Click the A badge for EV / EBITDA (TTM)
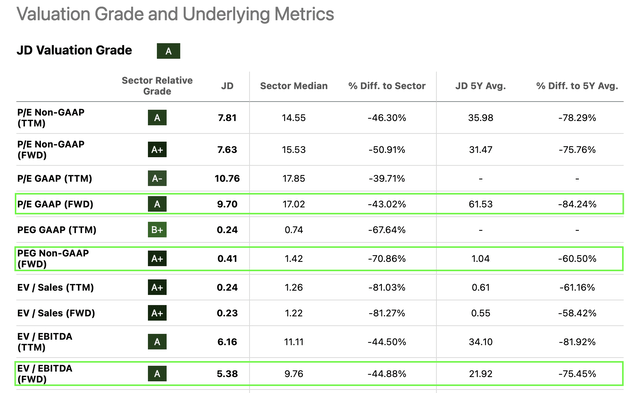Screen dimensions: 640x393 pos(157,342)
